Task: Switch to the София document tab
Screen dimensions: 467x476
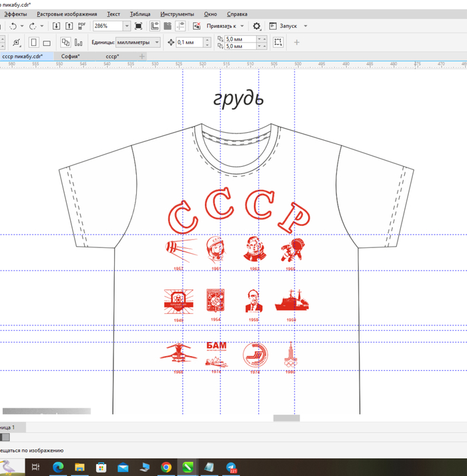Action: point(71,56)
